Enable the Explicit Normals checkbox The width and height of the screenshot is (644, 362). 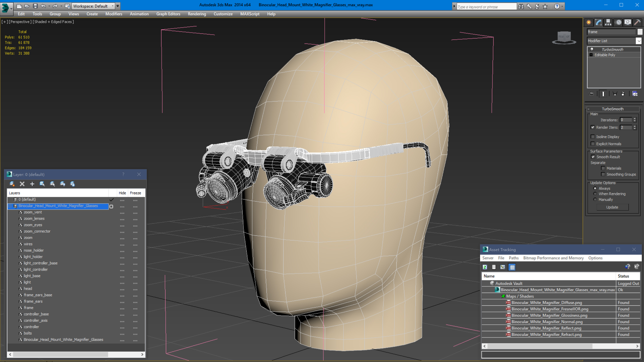[x=593, y=144]
